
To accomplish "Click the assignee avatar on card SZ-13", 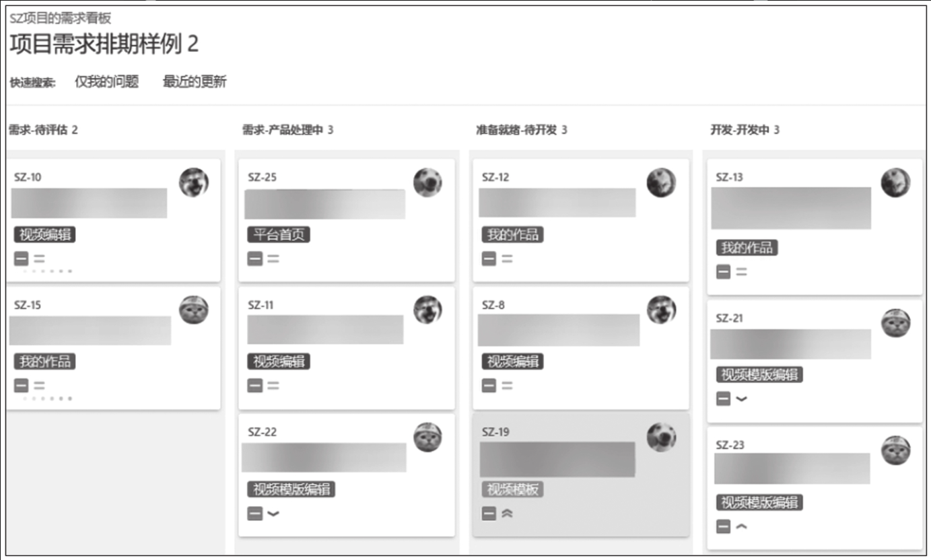I will tap(895, 182).
